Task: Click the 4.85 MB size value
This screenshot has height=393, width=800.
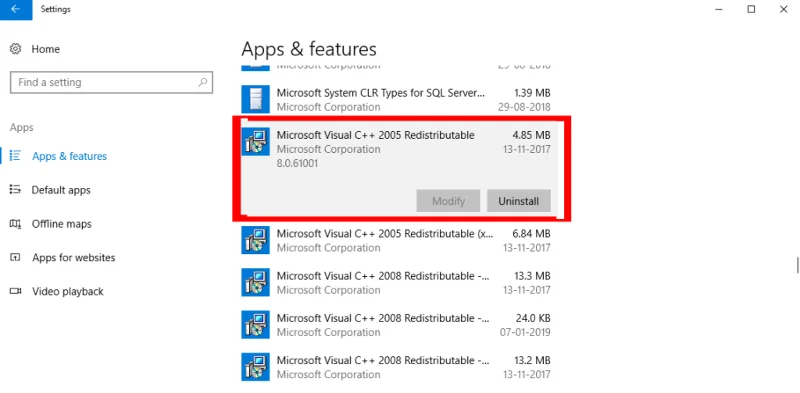Action: (x=531, y=135)
